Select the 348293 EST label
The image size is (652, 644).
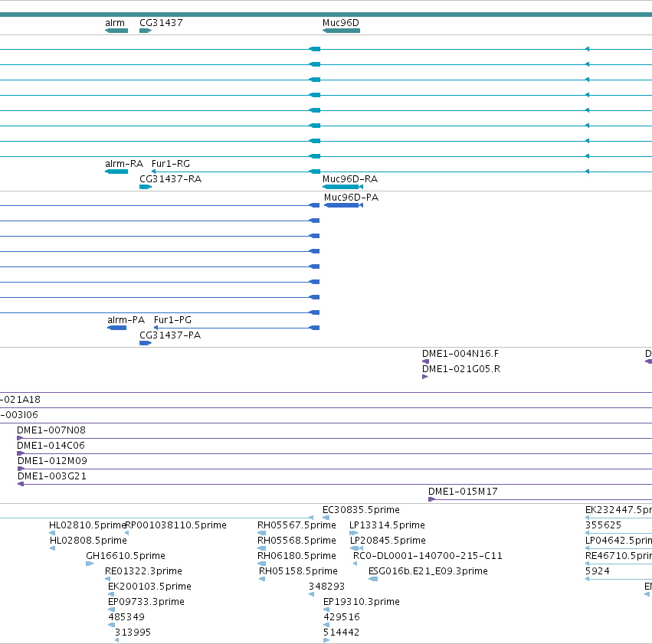326,587
